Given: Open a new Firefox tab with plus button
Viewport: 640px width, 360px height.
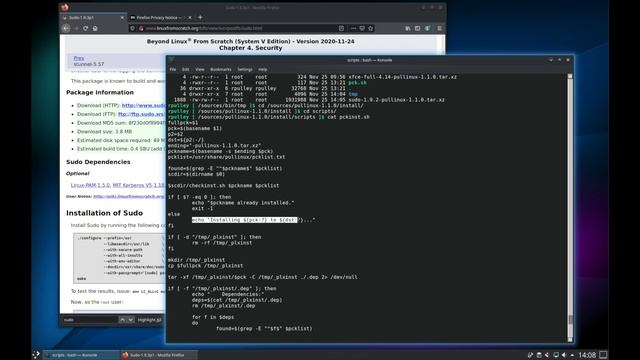Looking at the screenshot, I should (x=200, y=17).
